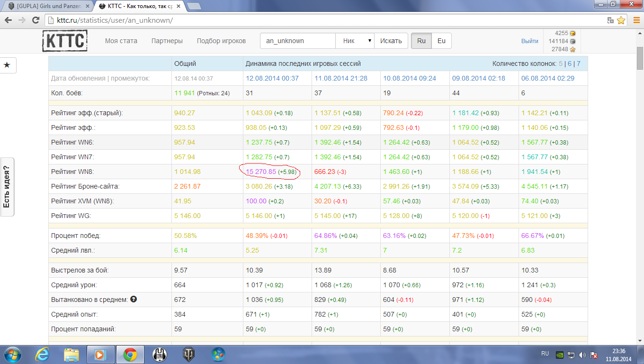Click the Есть идея? feedback side tab
644x364 pixels.
click(x=7, y=187)
